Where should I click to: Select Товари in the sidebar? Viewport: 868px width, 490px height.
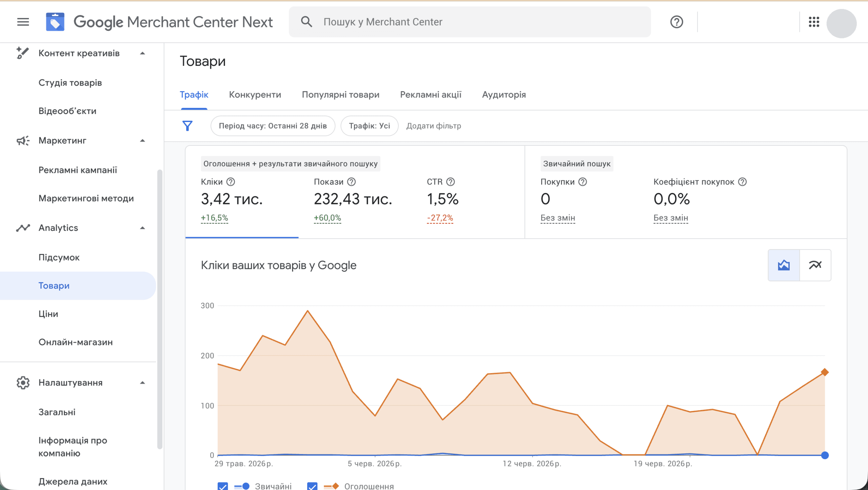(78, 286)
